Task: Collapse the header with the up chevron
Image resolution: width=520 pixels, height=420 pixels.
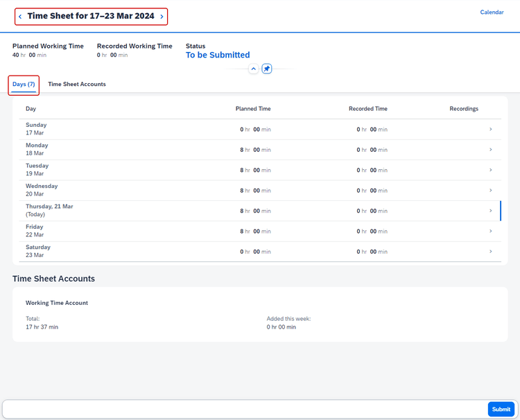Action: pos(253,69)
